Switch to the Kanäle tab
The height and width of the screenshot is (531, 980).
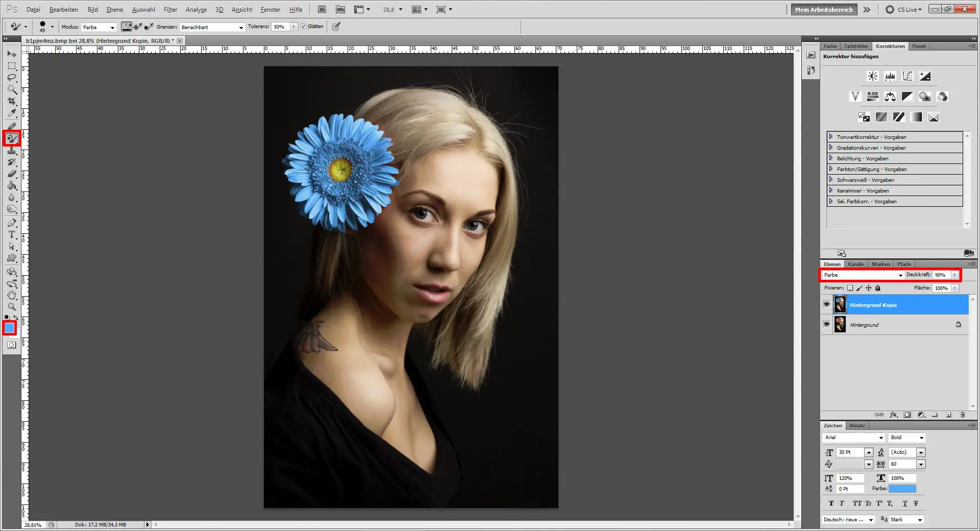click(x=856, y=264)
